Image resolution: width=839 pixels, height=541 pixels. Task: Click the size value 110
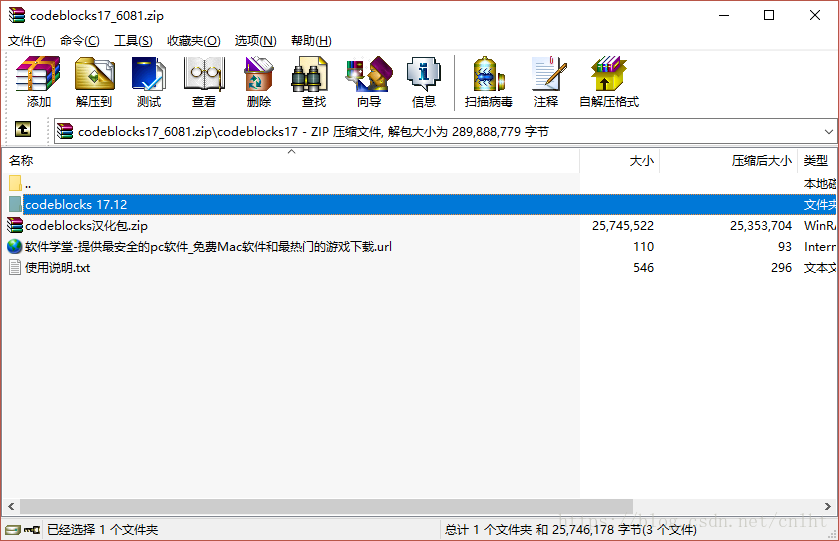[x=643, y=247]
